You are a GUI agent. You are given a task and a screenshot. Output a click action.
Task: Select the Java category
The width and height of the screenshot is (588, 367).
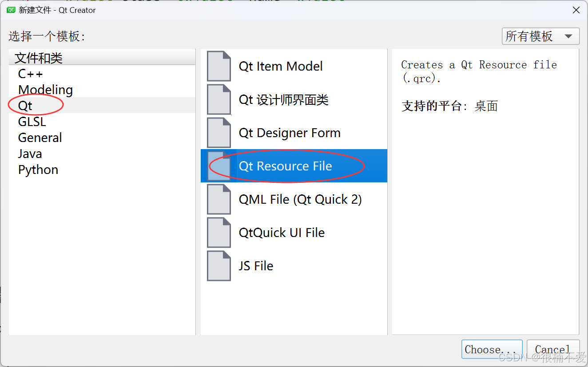point(102,154)
